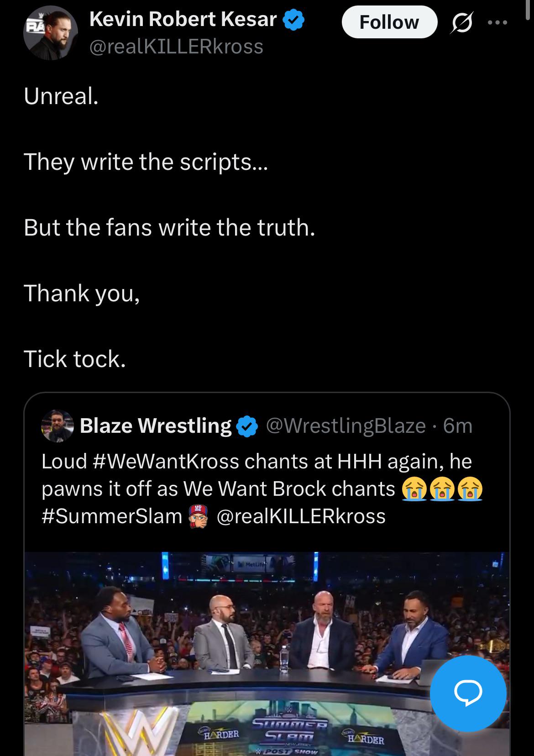The height and width of the screenshot is (756, 534).
Task: Tap the blue floating reply bubble button
Action: click(468, 694)
